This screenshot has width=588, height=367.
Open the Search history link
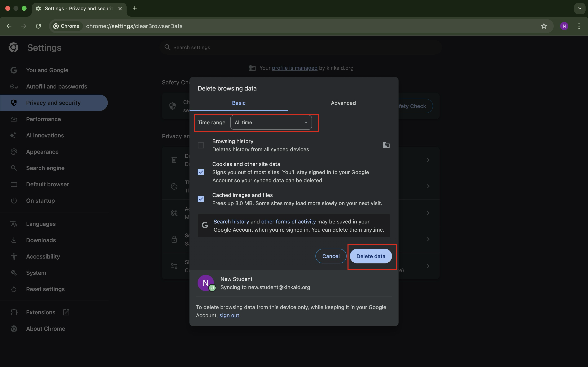click(231, 222)
